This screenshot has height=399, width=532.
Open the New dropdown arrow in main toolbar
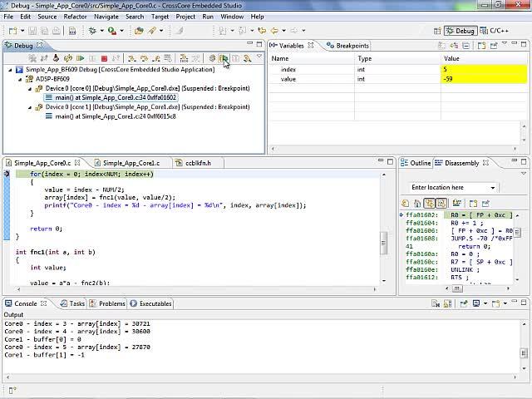pos(22,31)
